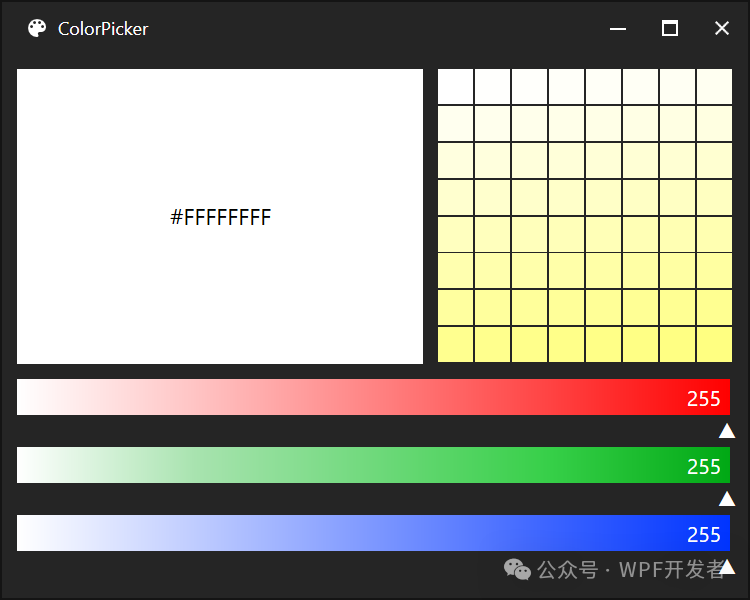Close the ColorPicker window

pos(722,28)
